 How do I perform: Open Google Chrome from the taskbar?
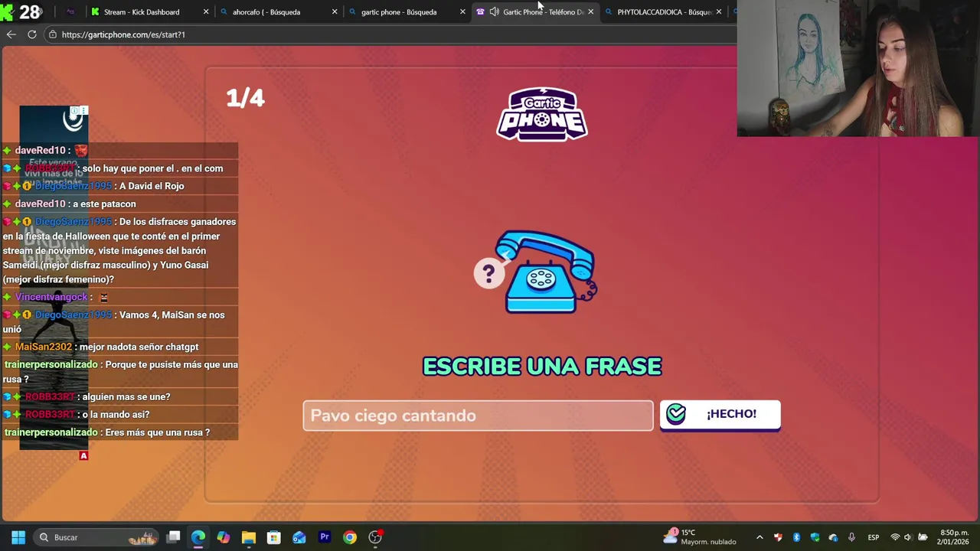click(350, 537)
